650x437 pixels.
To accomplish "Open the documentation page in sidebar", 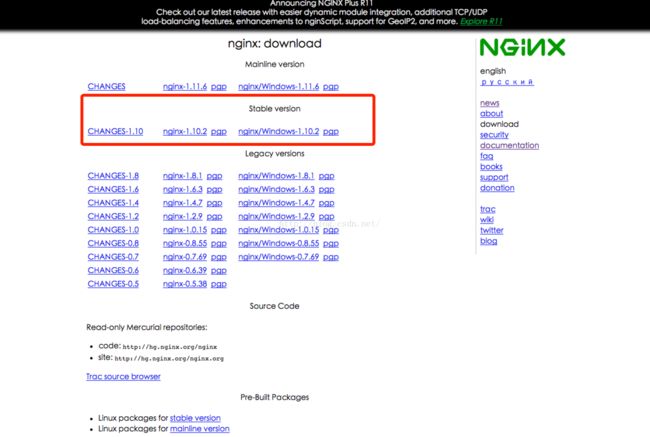I will tap(509, 146).
